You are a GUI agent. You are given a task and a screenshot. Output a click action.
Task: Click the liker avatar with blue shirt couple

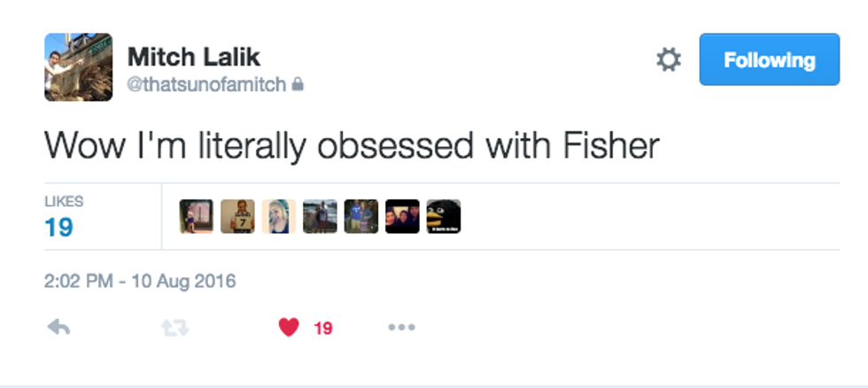tap(361, 216)
